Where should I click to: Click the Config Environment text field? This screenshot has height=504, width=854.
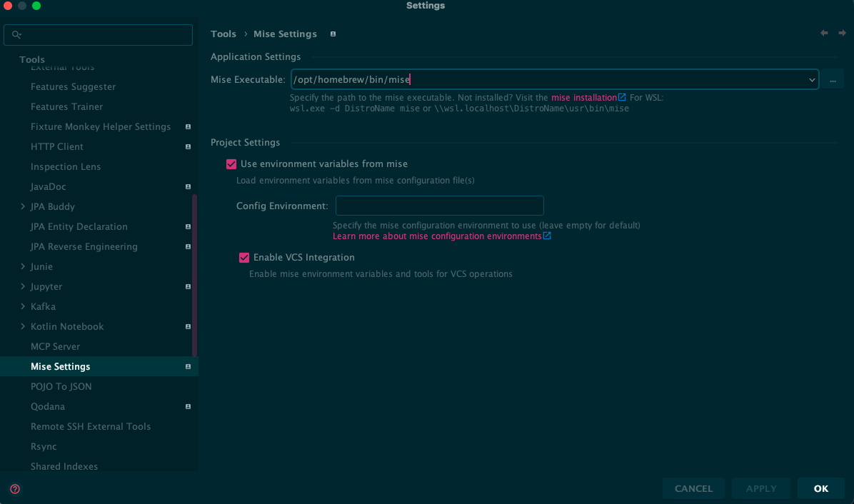(x=439, y=206)
